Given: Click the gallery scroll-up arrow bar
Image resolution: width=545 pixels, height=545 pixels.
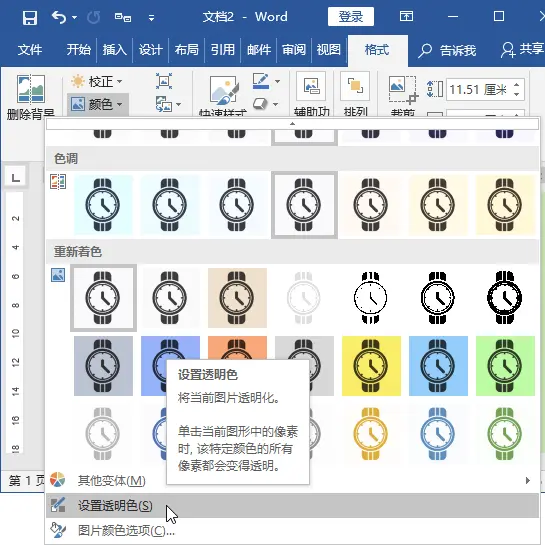Looking at the screenshot, I should click(292, 124).
